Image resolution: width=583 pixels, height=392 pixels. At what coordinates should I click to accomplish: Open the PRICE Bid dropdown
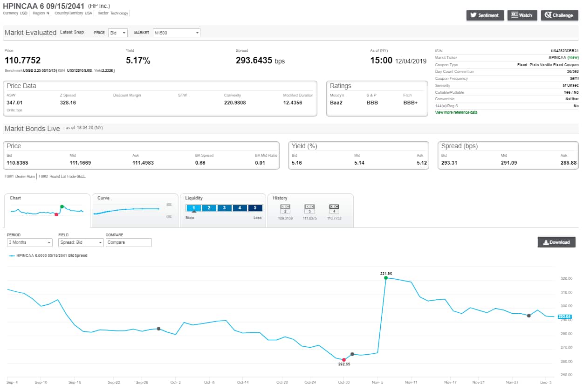(x=117, y=33)
